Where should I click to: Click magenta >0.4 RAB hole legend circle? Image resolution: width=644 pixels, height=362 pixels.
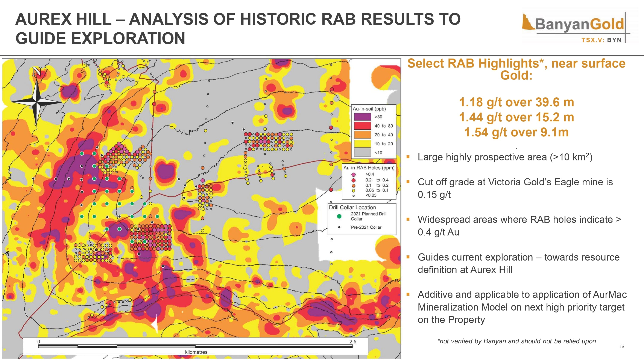[354, 175]
